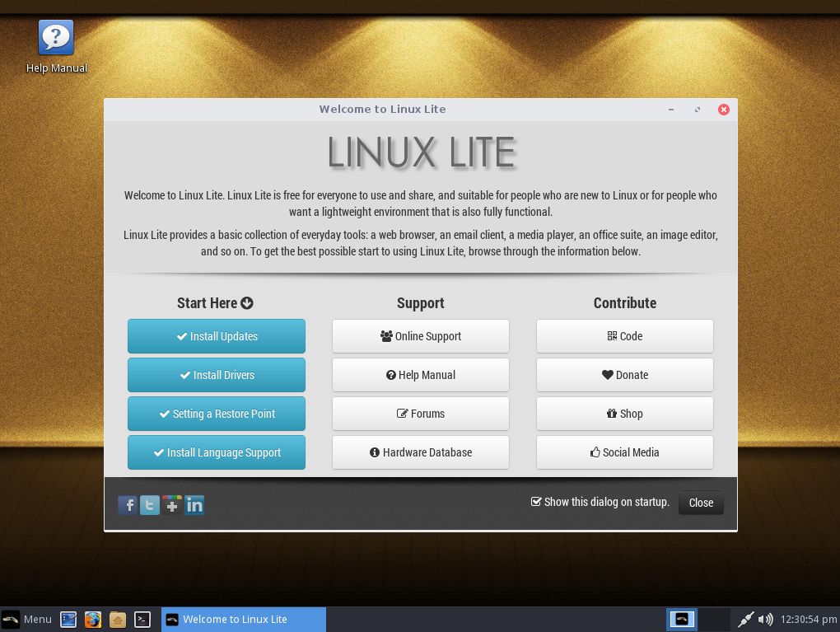Open the home folder file manager in taskbar
The height and width of the screenshot is (632, 840).
pos(117,620)
